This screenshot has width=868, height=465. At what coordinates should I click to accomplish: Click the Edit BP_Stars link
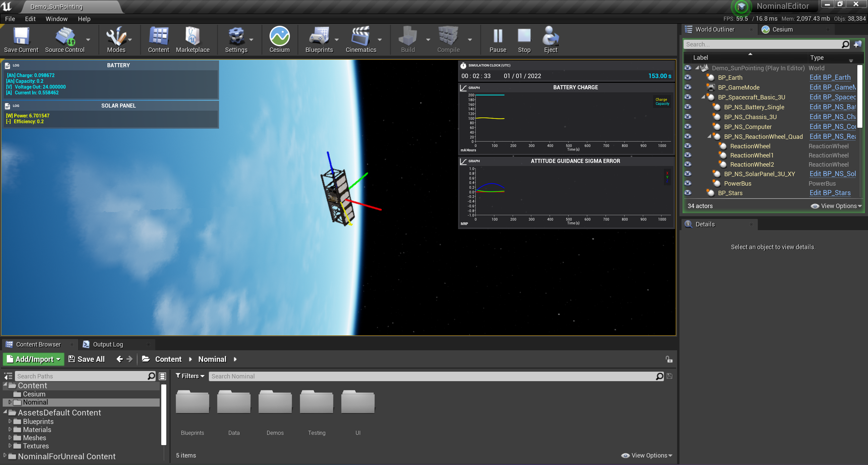click(x=830, y=193)
